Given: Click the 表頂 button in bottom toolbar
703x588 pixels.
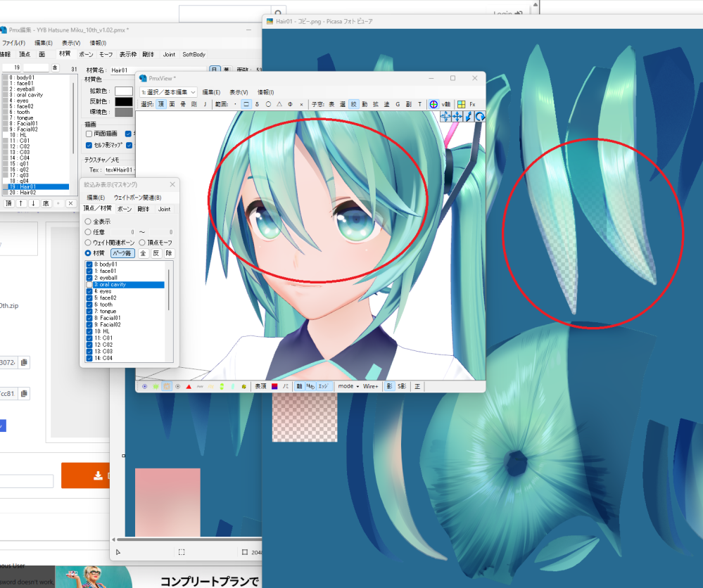Looking at the screenshot, I should [260, 386].
